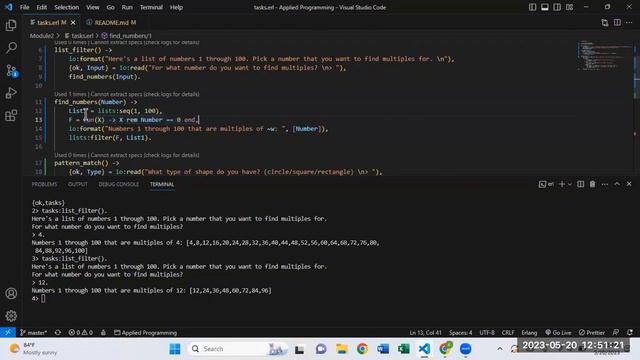Open File Explorer from the taskbar

tap(342, 349)
